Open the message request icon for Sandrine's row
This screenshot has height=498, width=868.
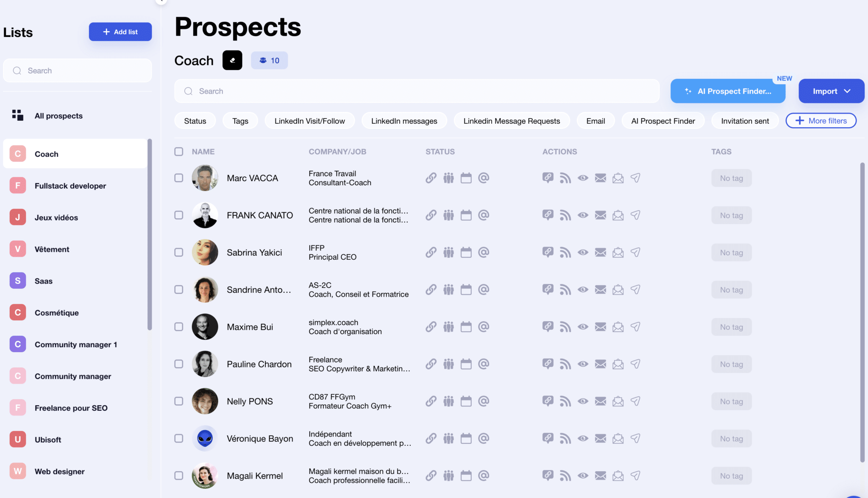tap(618, 289)
